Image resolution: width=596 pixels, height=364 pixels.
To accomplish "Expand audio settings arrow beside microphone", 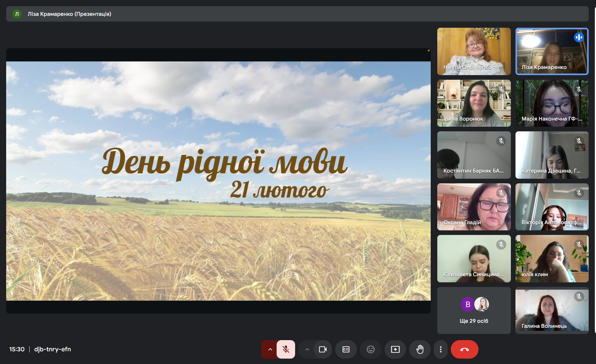I will (x=270, y=349).
